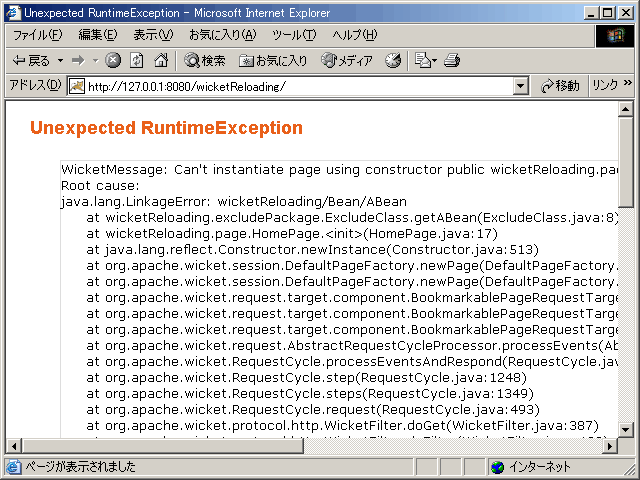Click the Forward arrow toolbar button
The image size is (640, 480).
[78, 61]
